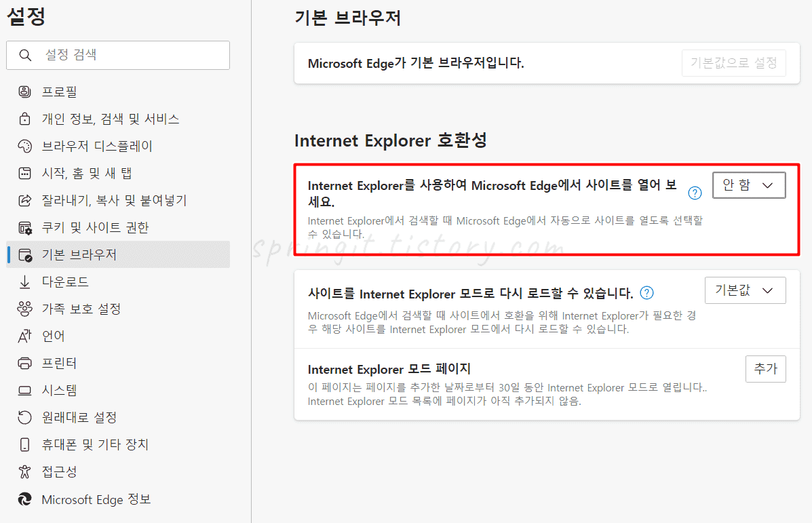This screenshot has height=523, width=812.
Task: Select 잘라내기, 복사 및 붙여넣기 in sidebar
Action: [118, 200]
